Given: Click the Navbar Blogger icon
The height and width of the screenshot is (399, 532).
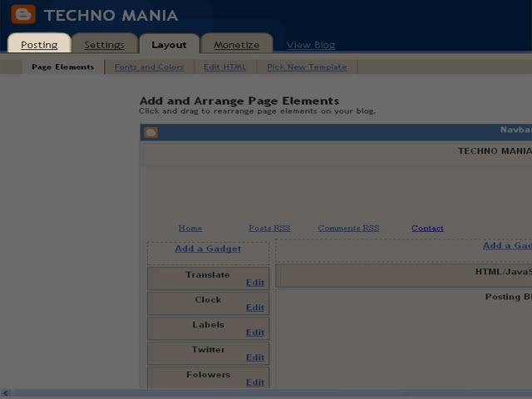Looking at the screenshot, I should (x=150, y=132).
